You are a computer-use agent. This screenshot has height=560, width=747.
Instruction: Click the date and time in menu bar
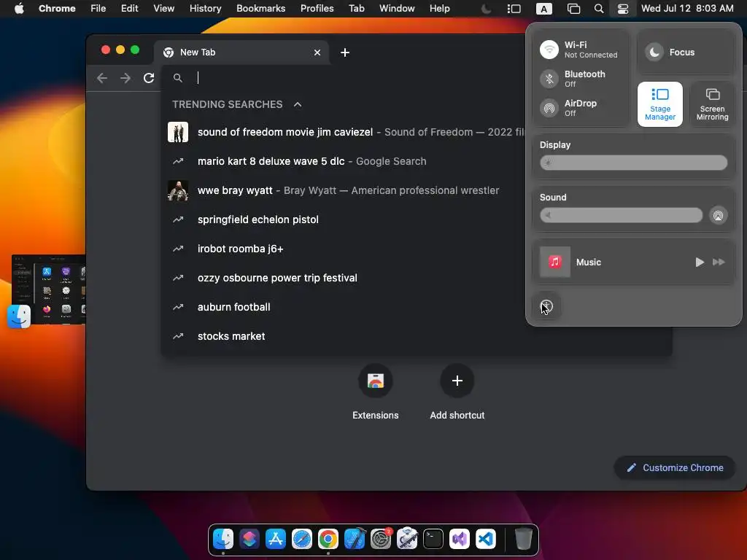(687, 8)
